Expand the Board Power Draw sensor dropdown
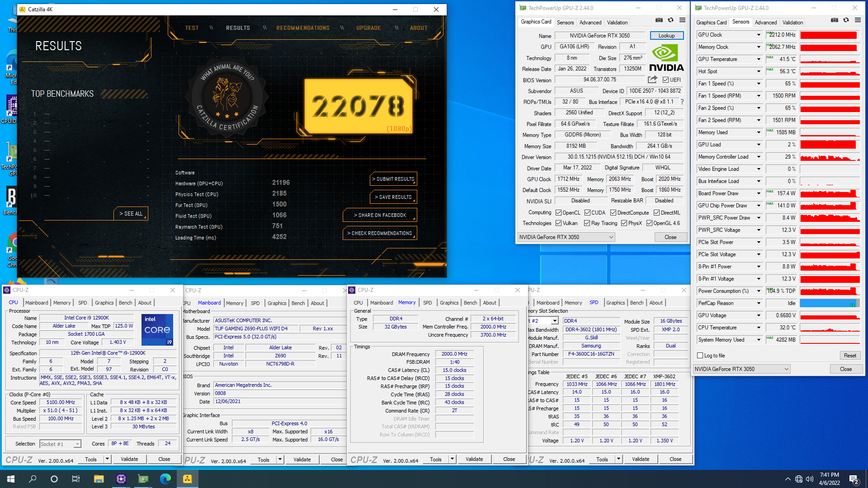The image size is (868, 488). coord(759,193)
